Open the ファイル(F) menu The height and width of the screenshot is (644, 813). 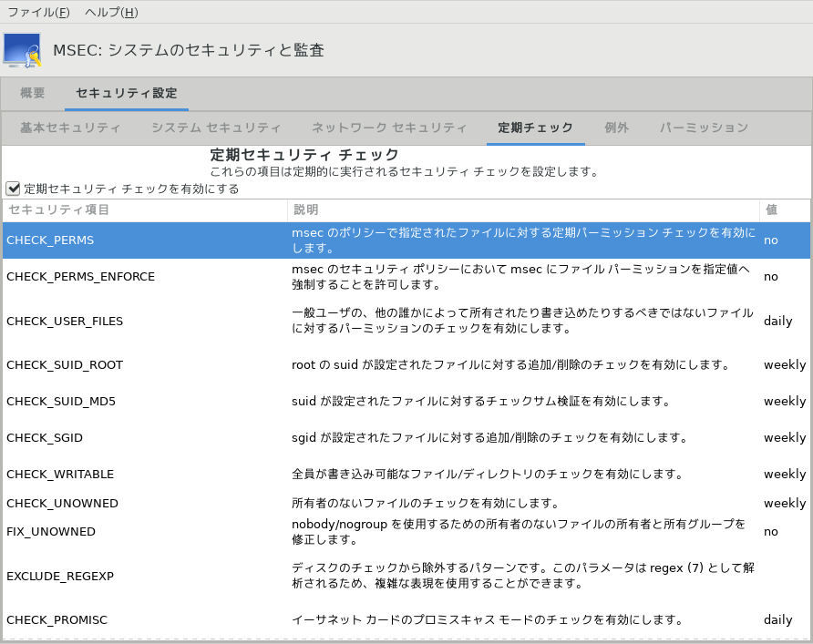(x=38, y=12)
